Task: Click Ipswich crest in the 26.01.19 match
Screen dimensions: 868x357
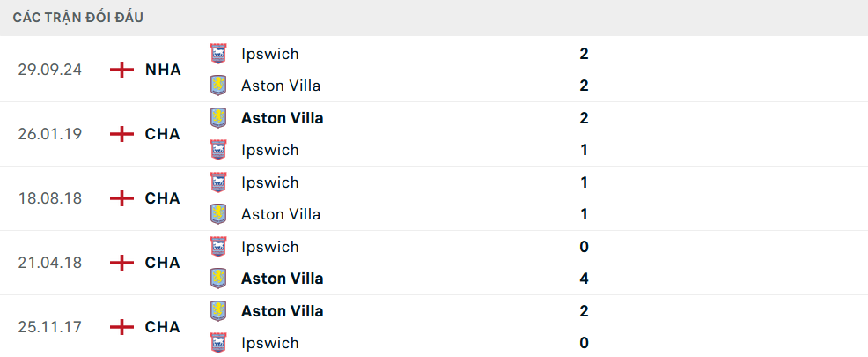Action: (218, 150)
